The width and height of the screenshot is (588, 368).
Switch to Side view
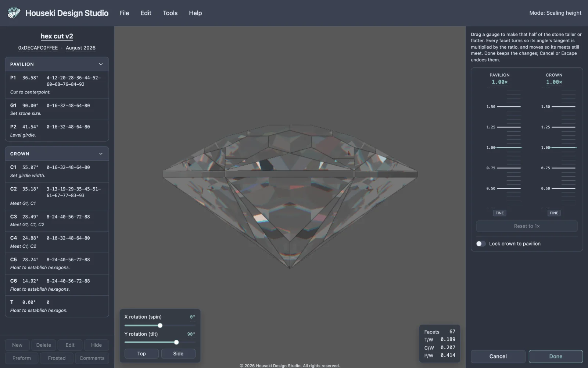178,354
